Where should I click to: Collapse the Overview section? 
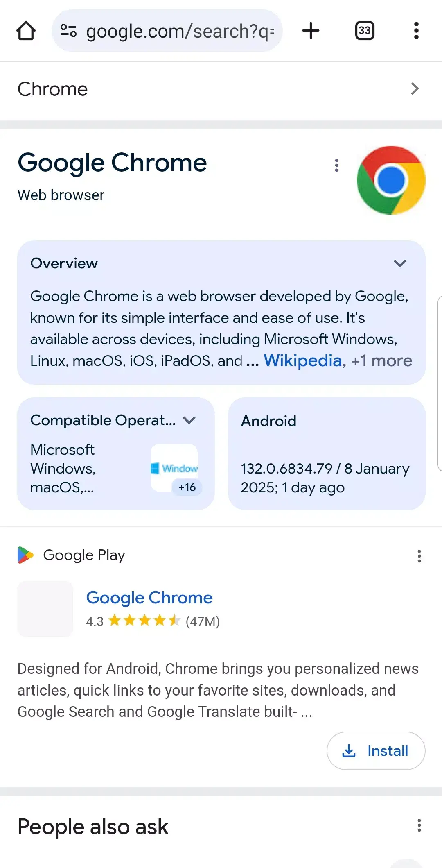click(x=401, y=263)
